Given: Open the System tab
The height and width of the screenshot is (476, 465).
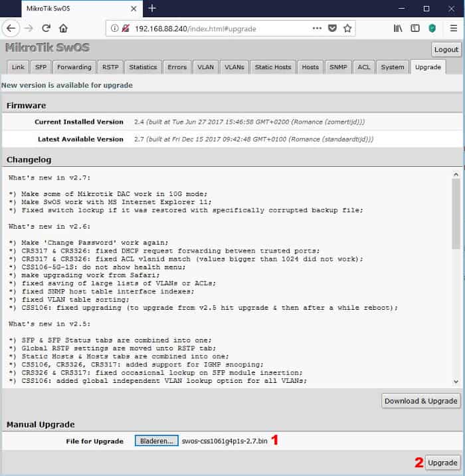Looking at the screenshot, I should [x=393, y=67].
